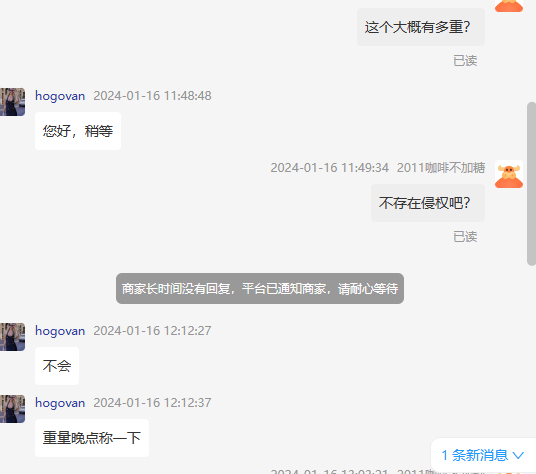Click the chat's vertical scrollbar thumb

click(x=532, y=184)
